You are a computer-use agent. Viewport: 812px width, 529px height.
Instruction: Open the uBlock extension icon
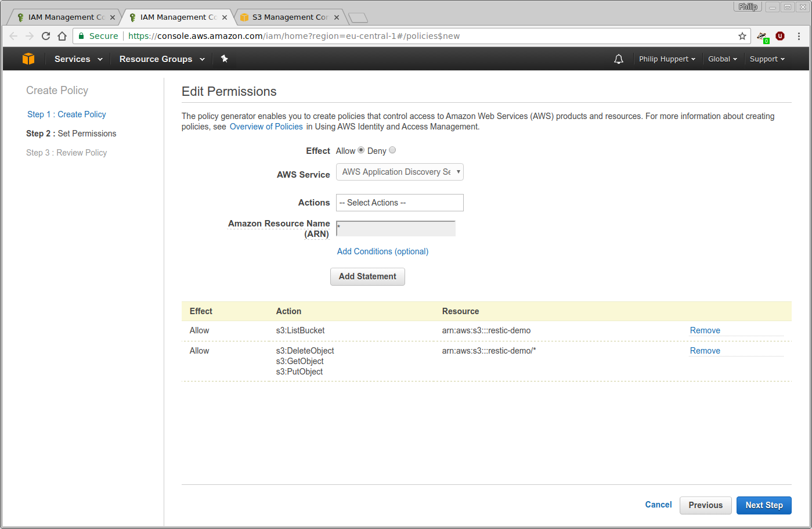point(780,36)
